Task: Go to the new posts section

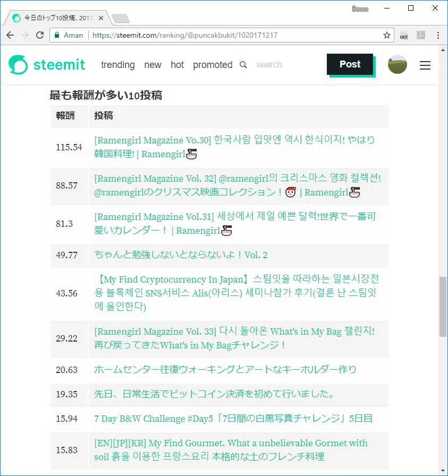Action: [153, 65]
